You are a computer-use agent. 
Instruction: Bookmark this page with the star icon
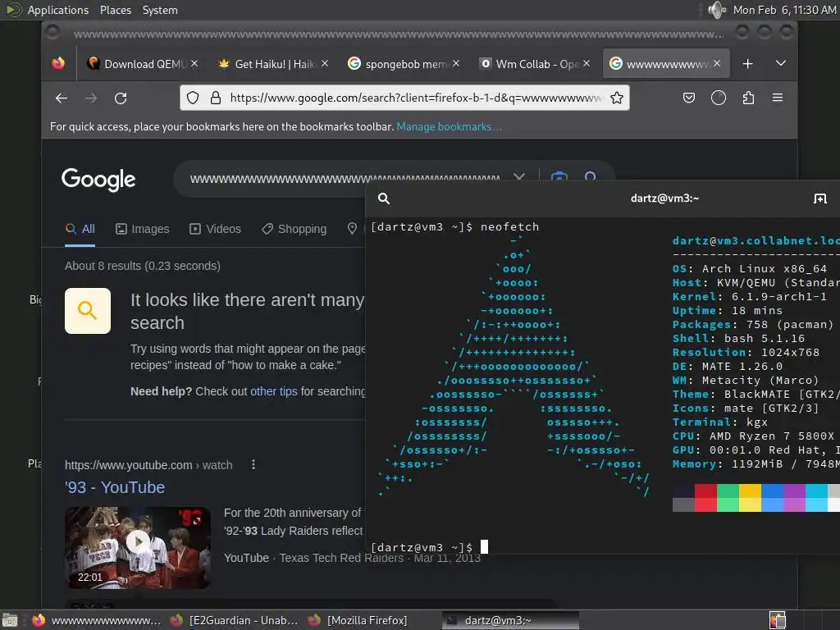[x=617, y=98]
